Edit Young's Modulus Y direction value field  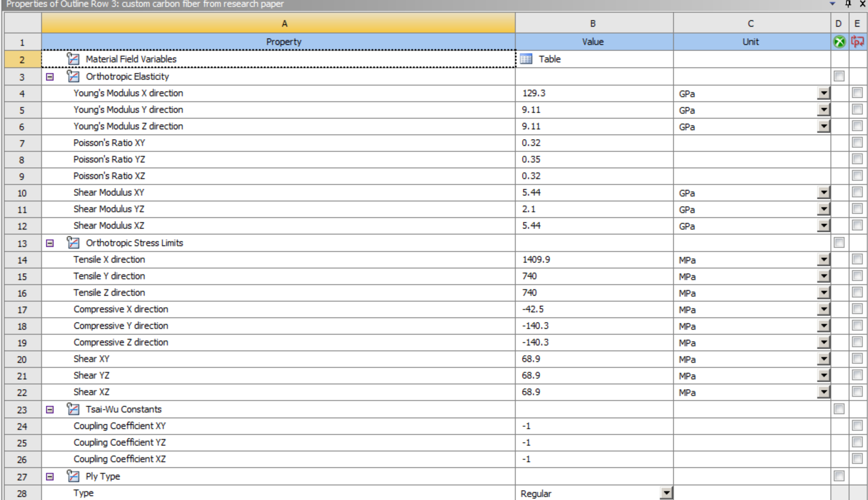click(x=594, y=110)
